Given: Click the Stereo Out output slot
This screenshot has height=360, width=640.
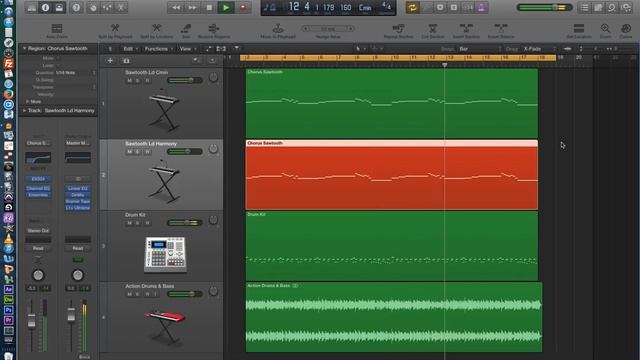Looking at the screenshot, I should pos(38,231).
